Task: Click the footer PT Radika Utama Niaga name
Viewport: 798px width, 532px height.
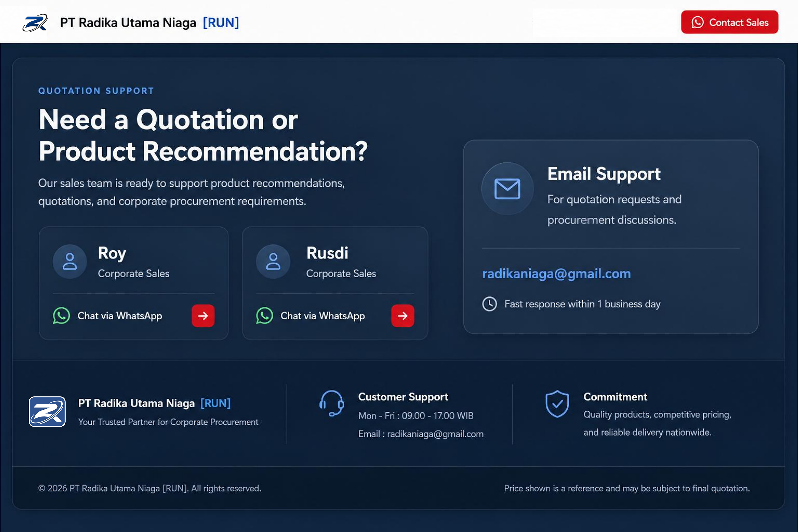Action: tap(154, 403)
